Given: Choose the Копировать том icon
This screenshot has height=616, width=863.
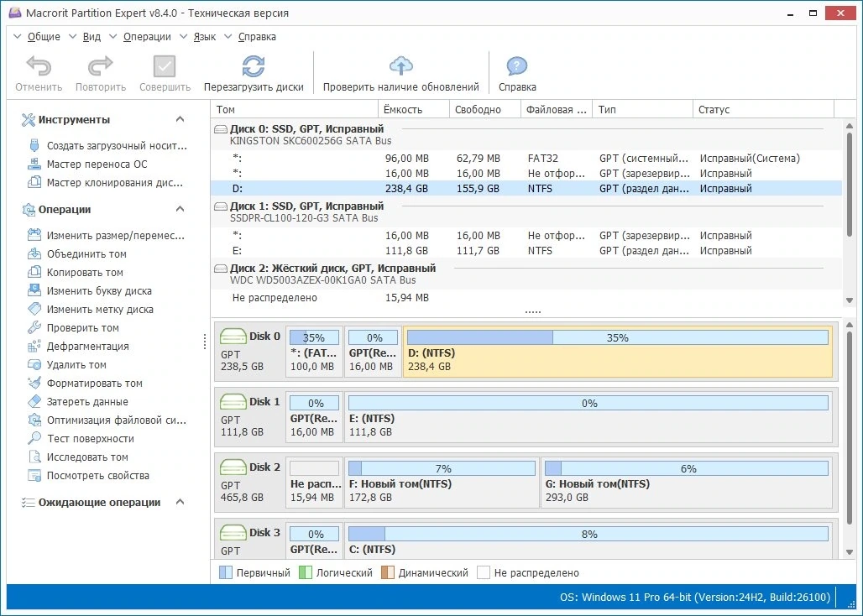Looking at the screenshot, I should click(x=34, y=272).
